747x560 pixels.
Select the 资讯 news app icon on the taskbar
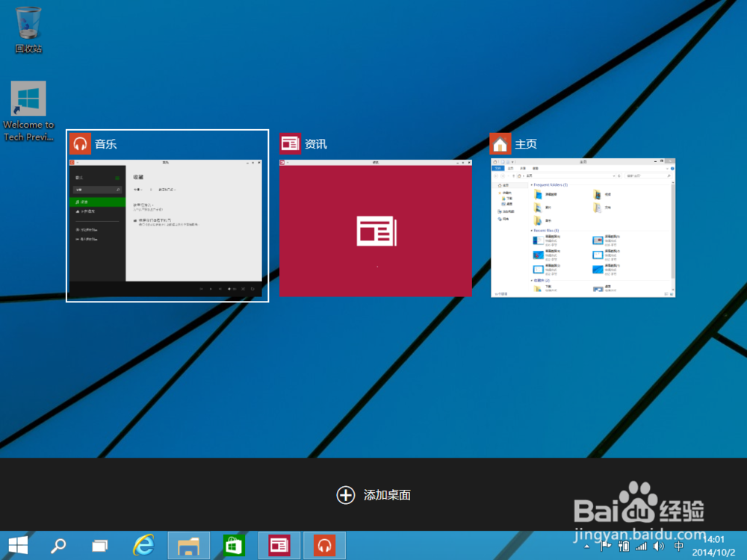pyautogui.click(x=279, y=545)
